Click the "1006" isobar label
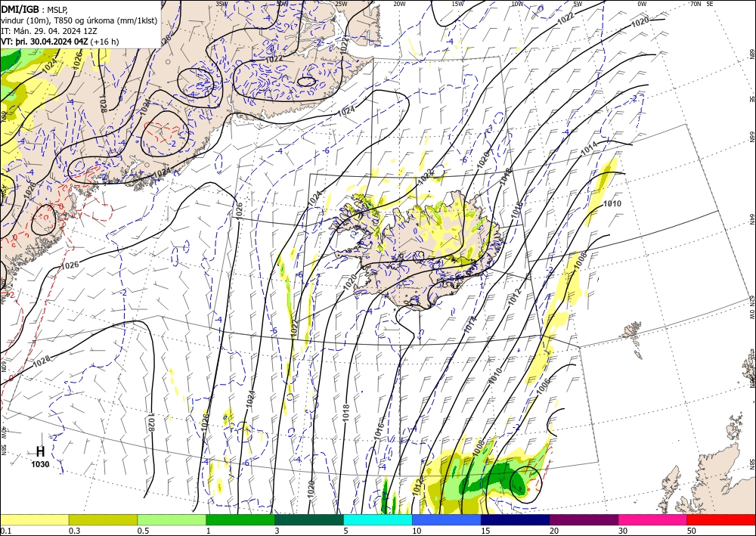The image size is (756, 536). 543,386
